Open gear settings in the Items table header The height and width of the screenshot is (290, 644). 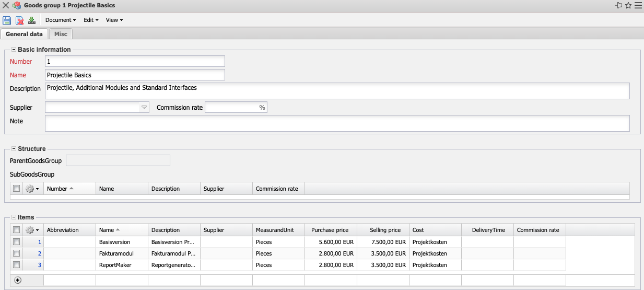tap(32, 230)
